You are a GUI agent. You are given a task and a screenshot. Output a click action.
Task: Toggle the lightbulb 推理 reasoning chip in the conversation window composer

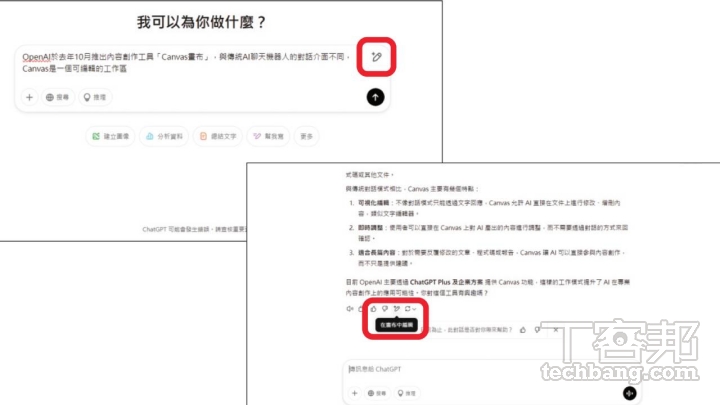click(406, 393)
